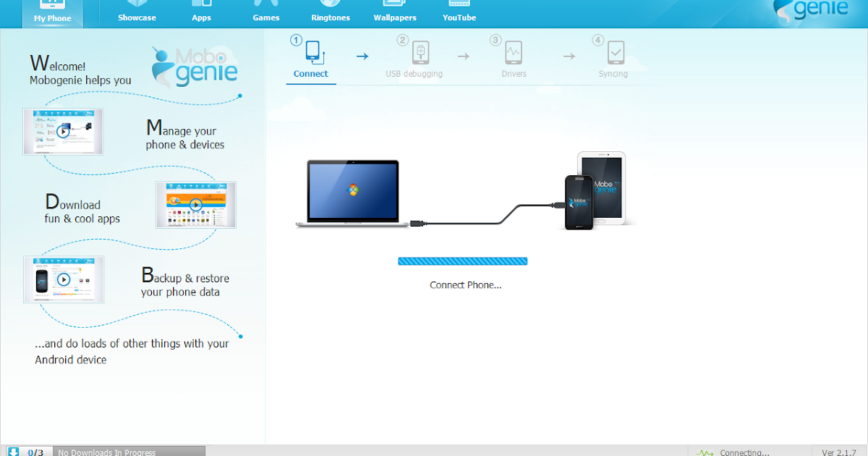Click the YouTube tab icon
The width and height of the screenshot is (868, 456).
tap(459, 4)
